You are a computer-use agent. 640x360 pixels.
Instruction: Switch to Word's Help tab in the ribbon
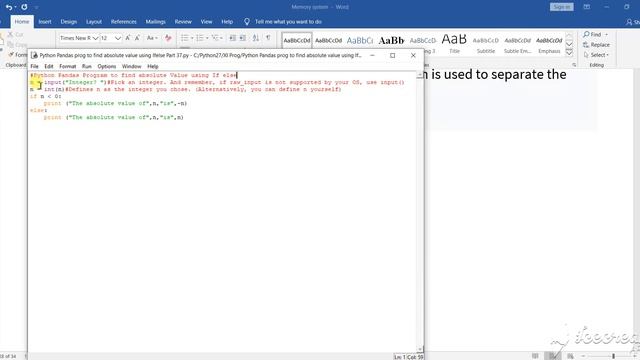coord(227,22)
